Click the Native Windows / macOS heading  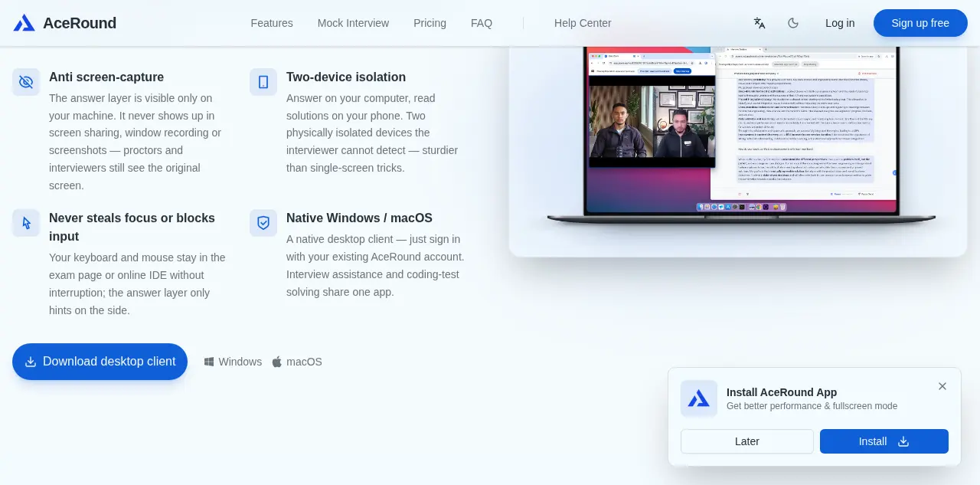(x=359, y=218)
